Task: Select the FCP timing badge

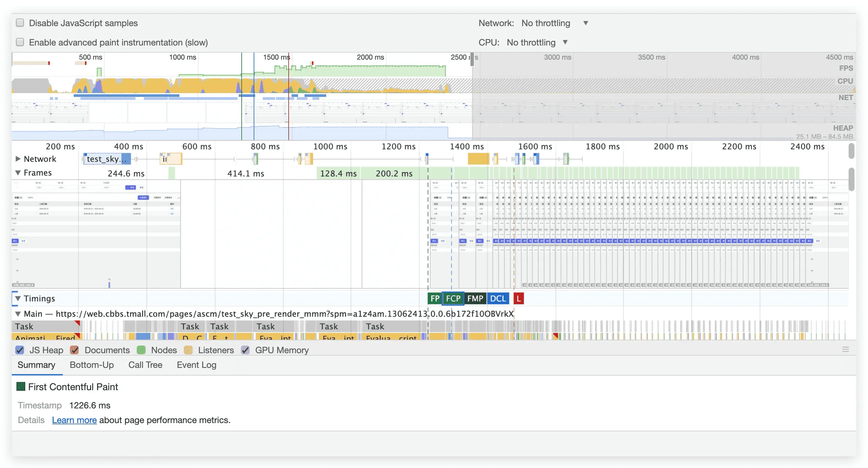Action: (x=453, y=299)
